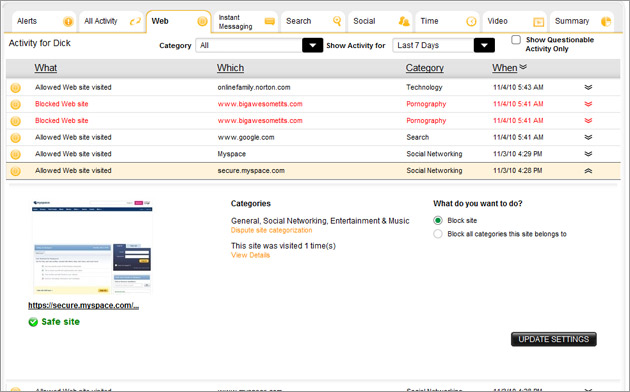Screen dimensions: 630x392
Task: Click onlinefamily.norton.com text in table
Action: point(254,87)
